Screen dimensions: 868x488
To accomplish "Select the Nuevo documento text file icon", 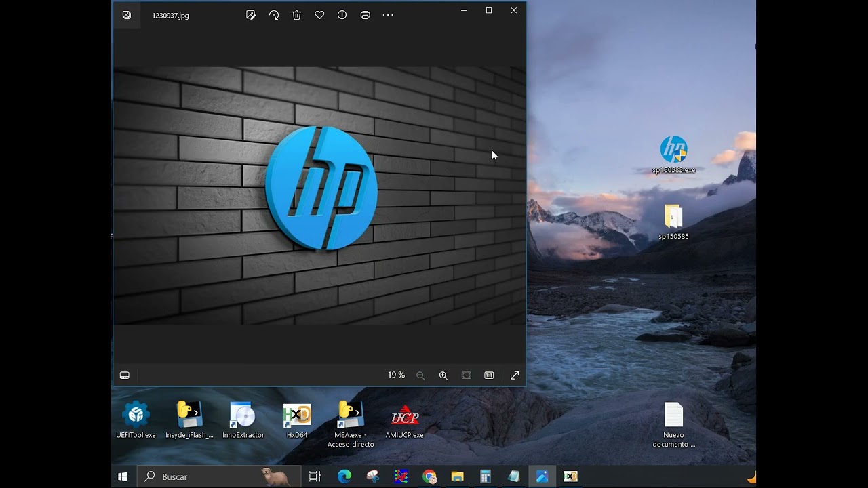I will point(673,425).
